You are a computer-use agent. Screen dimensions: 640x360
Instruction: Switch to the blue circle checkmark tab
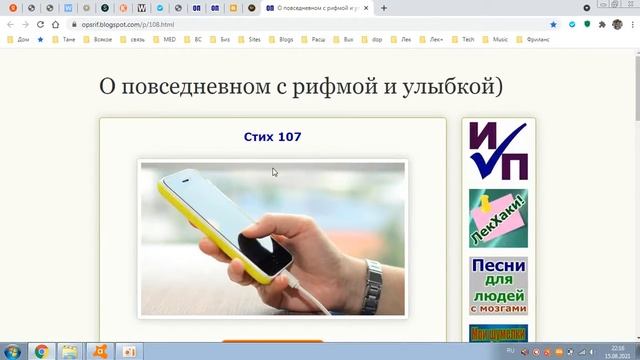[160, 8]
